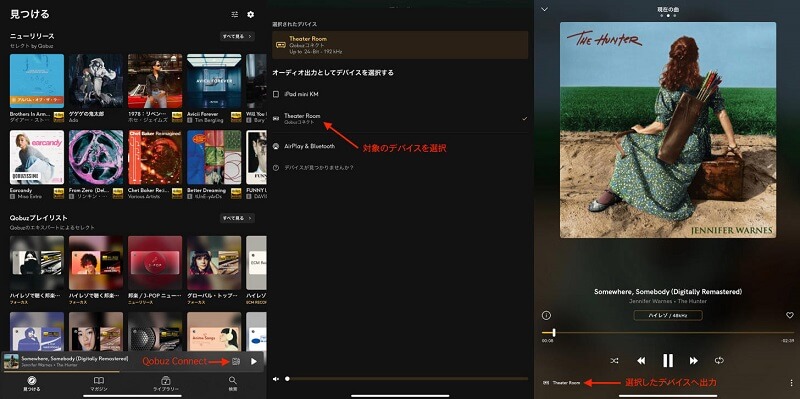This screenshot has height=399, width=800.
Task: Open the From Zero album cover
Action: pos(96,157)
